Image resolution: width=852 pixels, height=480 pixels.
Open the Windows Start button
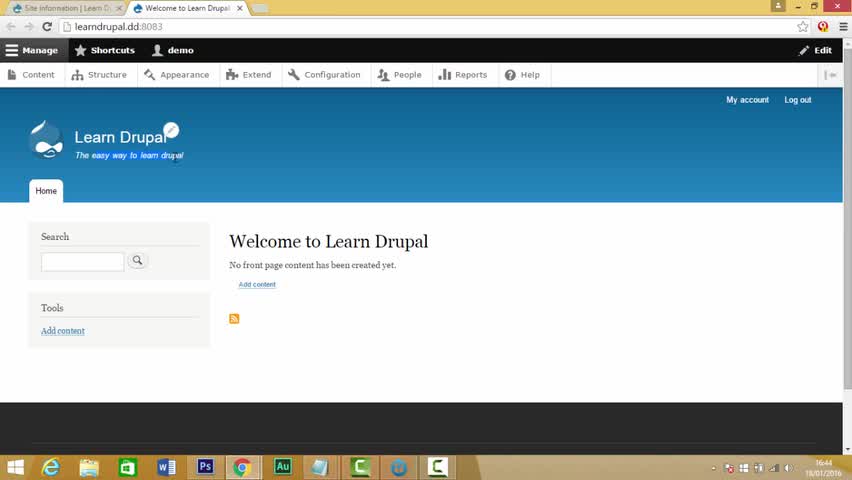click(16, 467)
